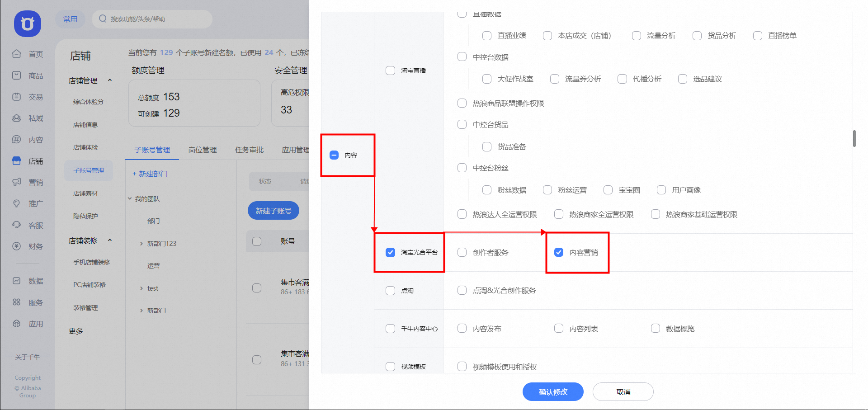Collapse 店铺管理 menu section
This screenshot has height=410, width=868.
click(x=110, y=80)
